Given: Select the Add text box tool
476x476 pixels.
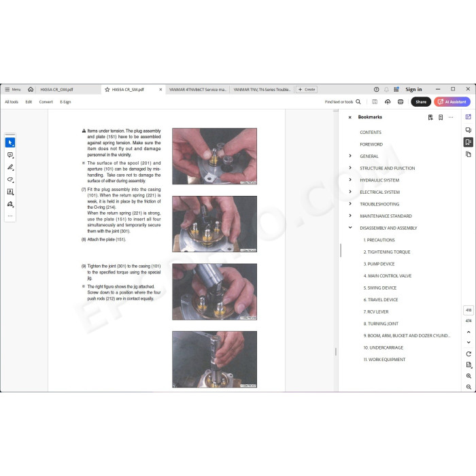Looking at the screenshot, I should pos(10,192).
